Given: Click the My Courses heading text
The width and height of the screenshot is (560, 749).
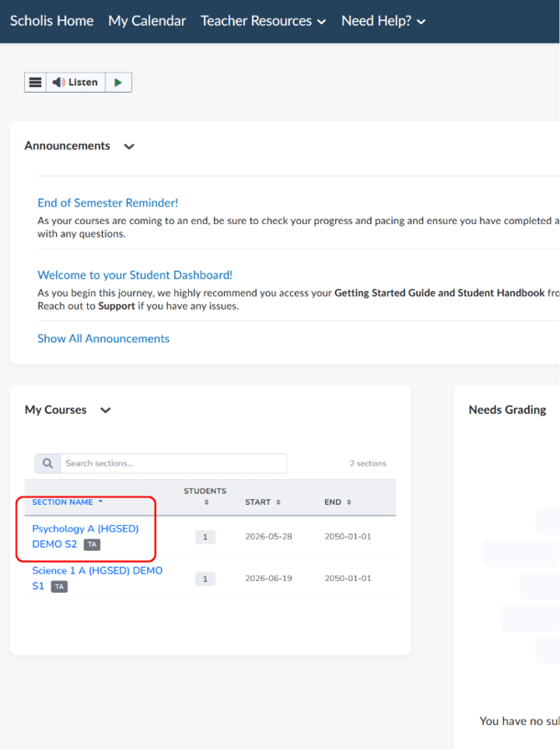Looking at the screenshot, I should (x=56, y=410).
